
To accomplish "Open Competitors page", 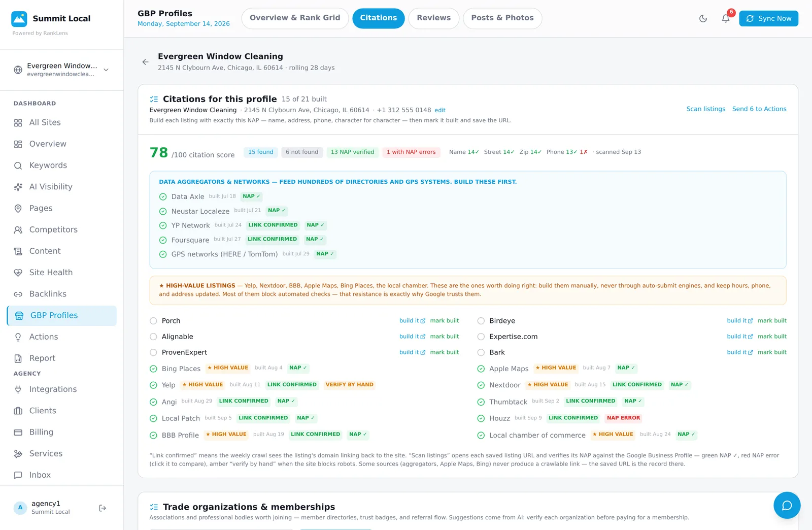I will tap(62, 229).
